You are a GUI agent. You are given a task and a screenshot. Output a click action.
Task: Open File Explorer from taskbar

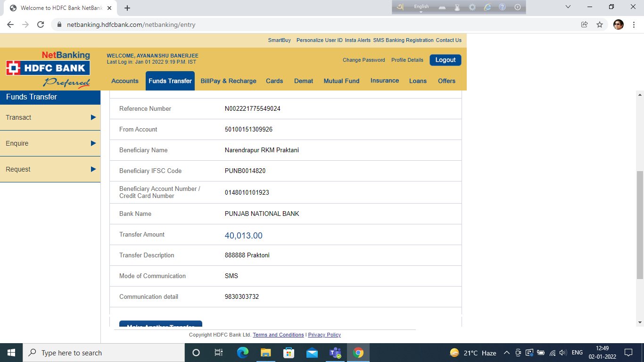click(265, 353)
